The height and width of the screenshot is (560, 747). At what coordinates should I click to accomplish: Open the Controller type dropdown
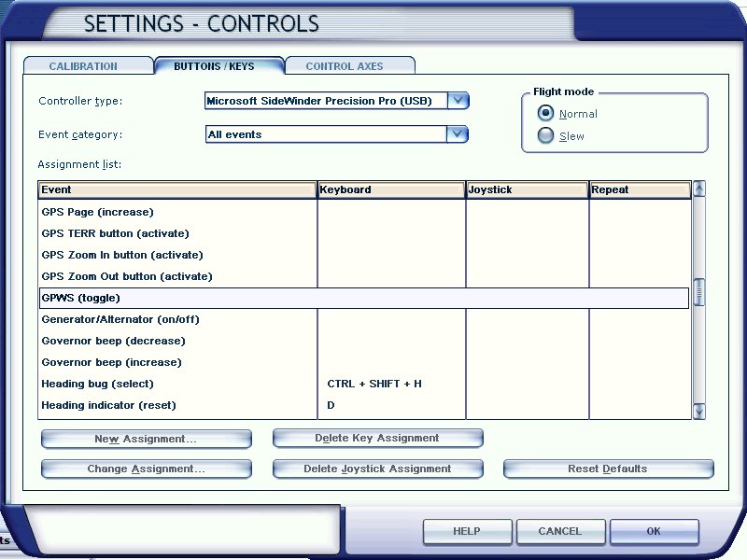(457, 101)
